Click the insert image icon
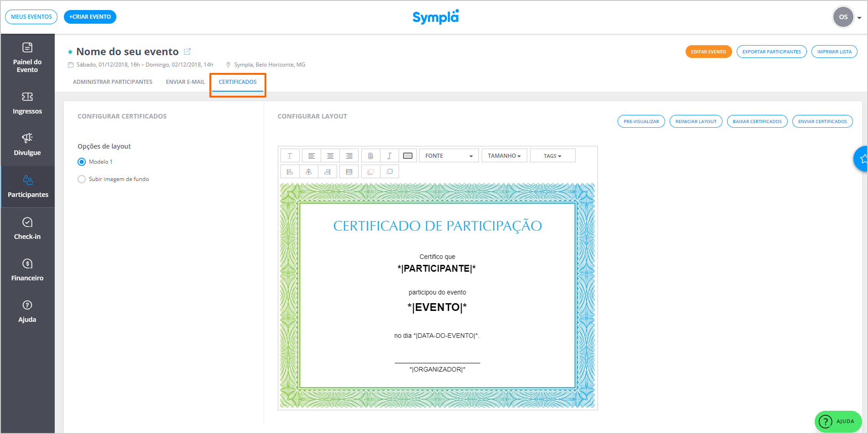 pos(349,172)
